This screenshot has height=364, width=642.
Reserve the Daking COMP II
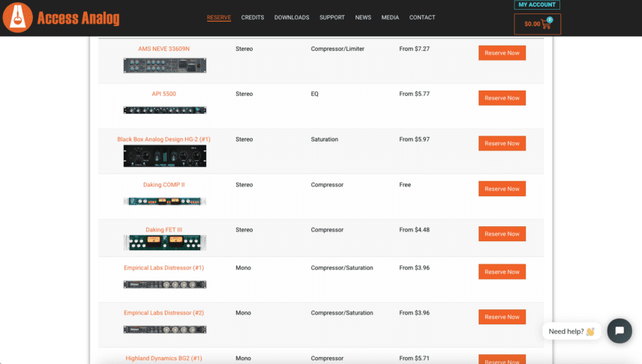click(x=502, y=189)
